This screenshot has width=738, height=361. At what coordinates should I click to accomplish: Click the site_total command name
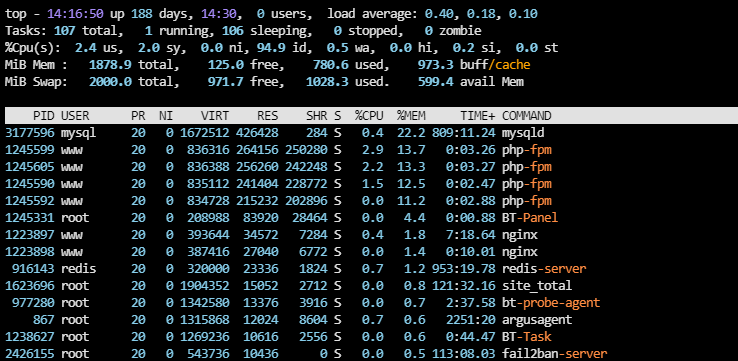(x=537, y=286)
